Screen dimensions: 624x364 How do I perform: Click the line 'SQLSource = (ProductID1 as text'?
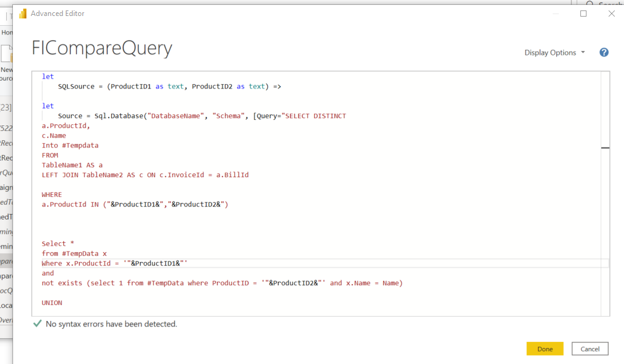point(169,86)
